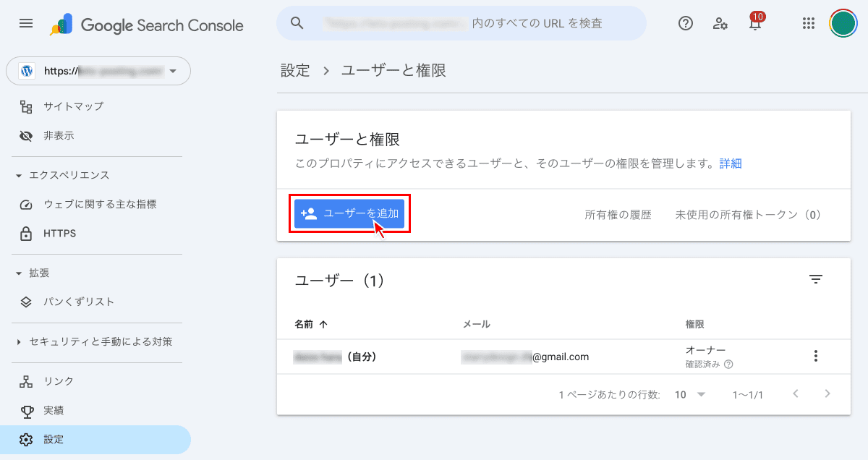This screenshot has height=460, width=868.
Task: Open the three-dot menu for owner row
Action: click(x=816, y=356)
